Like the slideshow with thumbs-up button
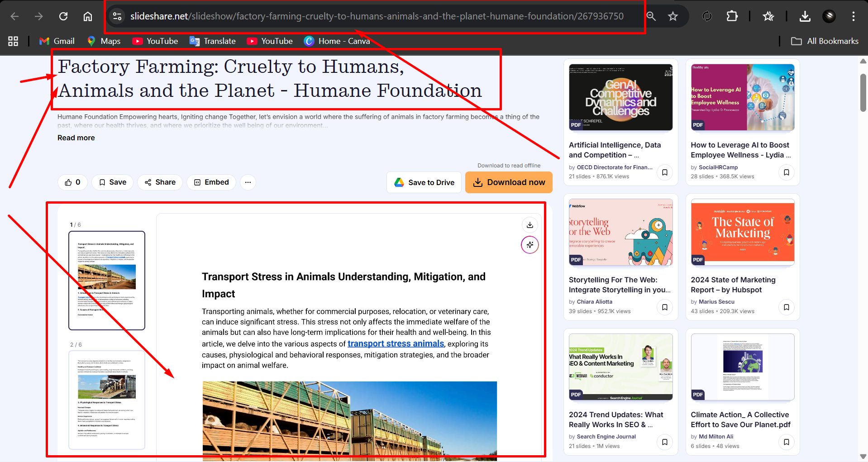868x462 pixels. pyautogui.click(x=72, y=182)
